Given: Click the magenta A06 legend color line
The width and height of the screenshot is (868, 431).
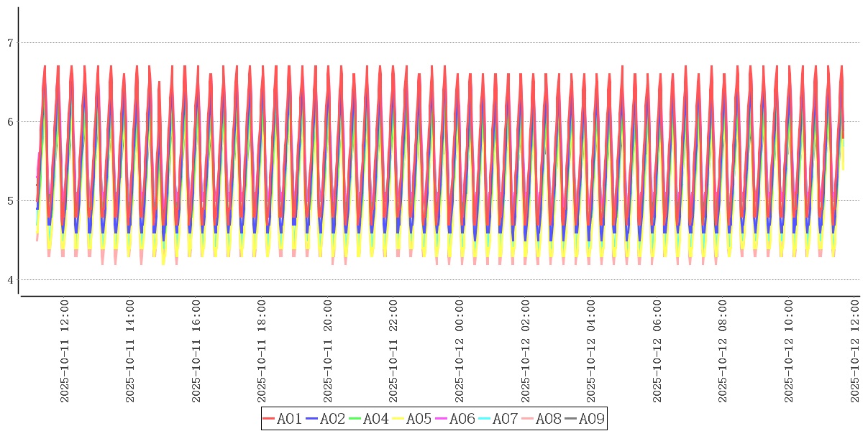Looking at the screenshot, I should point(442,419).
